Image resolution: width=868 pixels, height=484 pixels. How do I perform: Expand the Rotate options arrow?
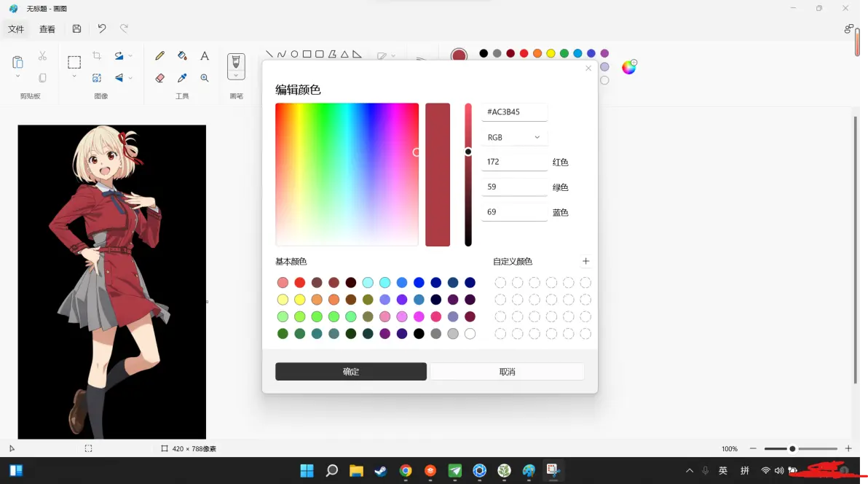point(130,56)
